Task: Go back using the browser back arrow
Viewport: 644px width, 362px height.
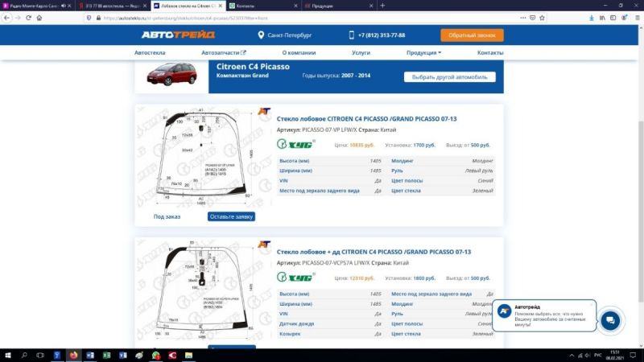Action: click(6, 18)
